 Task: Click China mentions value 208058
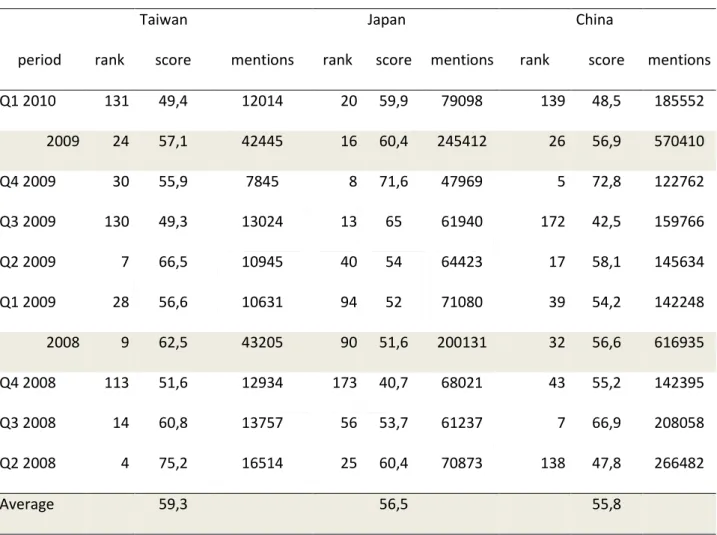(679, 423)
